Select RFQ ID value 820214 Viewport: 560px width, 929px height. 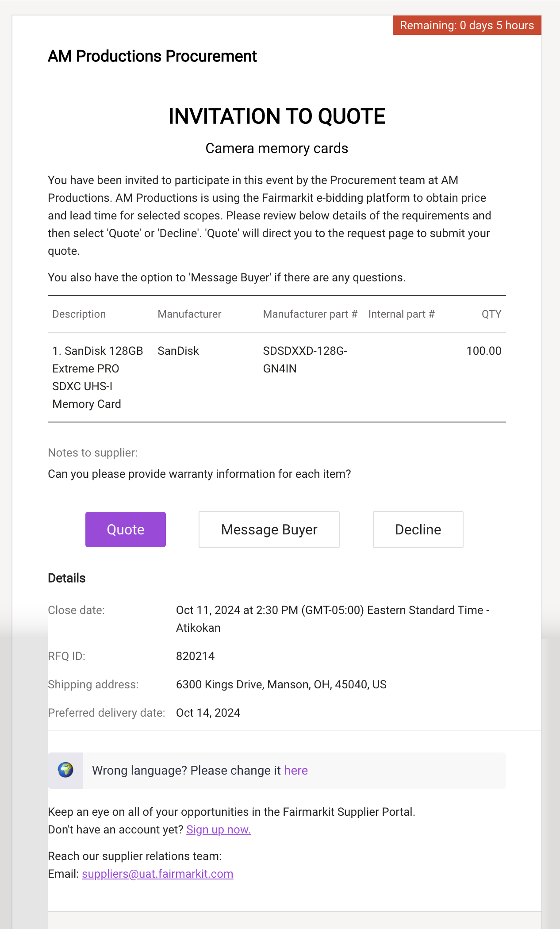(x=196, y=656)
